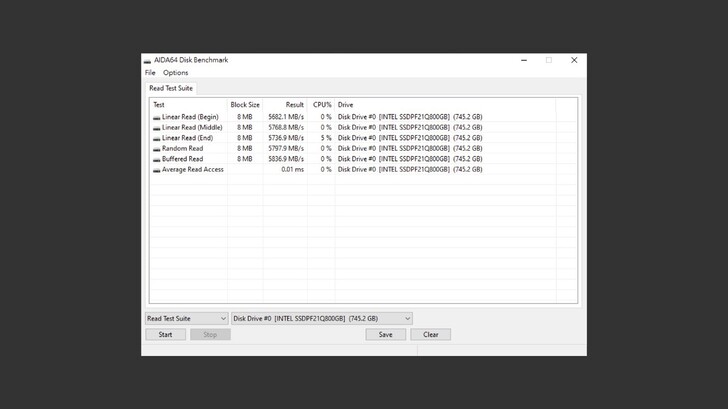Click the Linear Read (Middle) row icon
Image resolution: width=728 pixels, height=409 pixels.
coord(156,128)
